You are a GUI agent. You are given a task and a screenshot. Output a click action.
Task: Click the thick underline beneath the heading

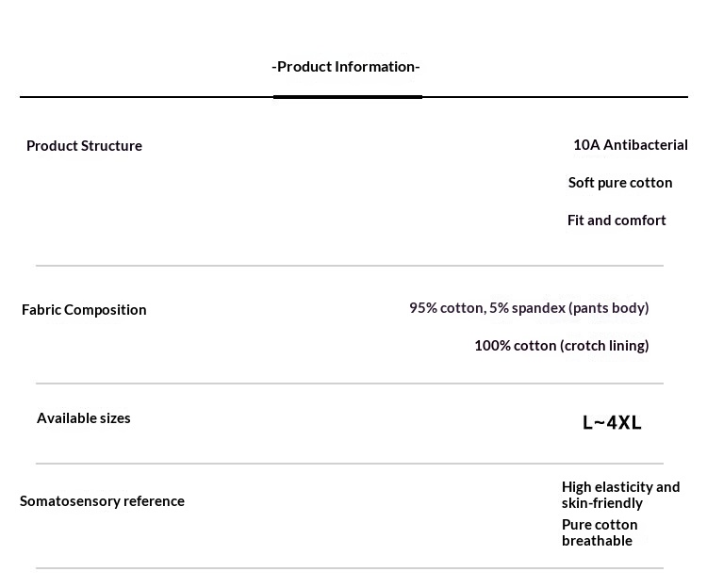coord(348,96)
